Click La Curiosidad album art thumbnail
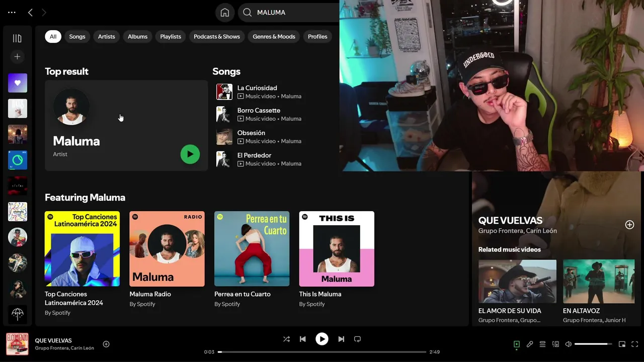644x362 pixels. point(224,92)
